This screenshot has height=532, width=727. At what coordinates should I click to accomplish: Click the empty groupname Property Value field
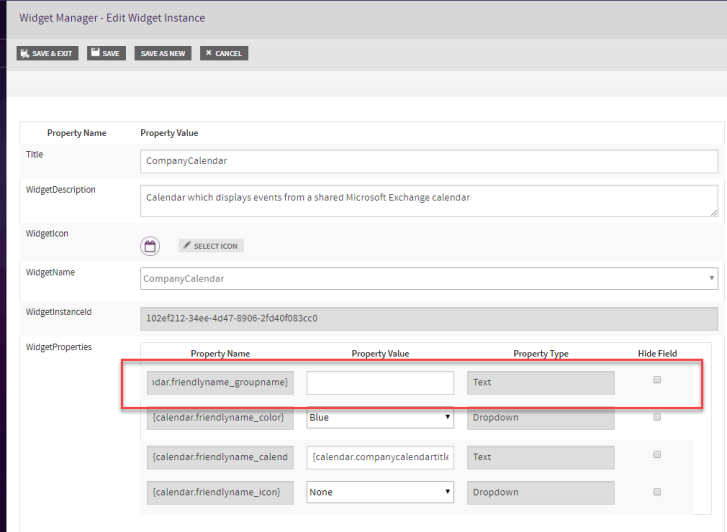[380, 383]
